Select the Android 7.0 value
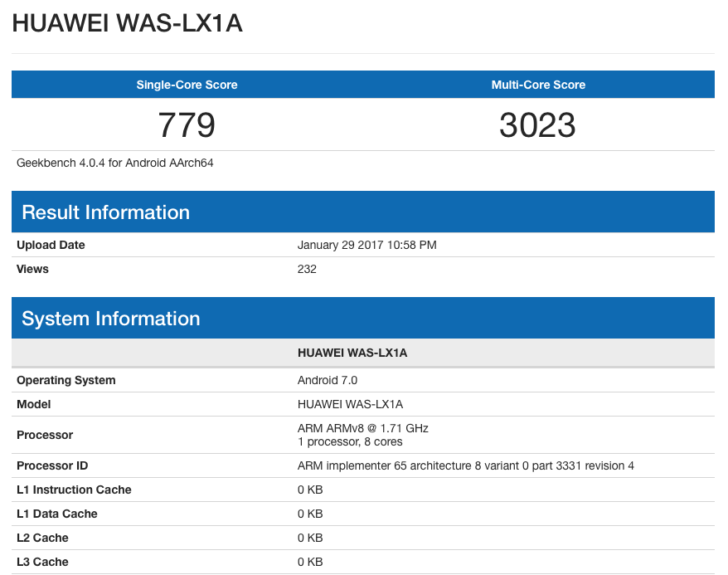The width and height of the screenshot is (728, 575). (328, 380)
